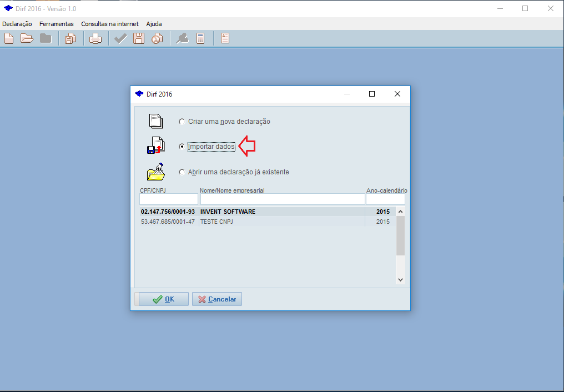The height and width of the screenshot is (392, 564).
Task: Select Criar uma nova declaração radio button
Action: pos(182,122)
